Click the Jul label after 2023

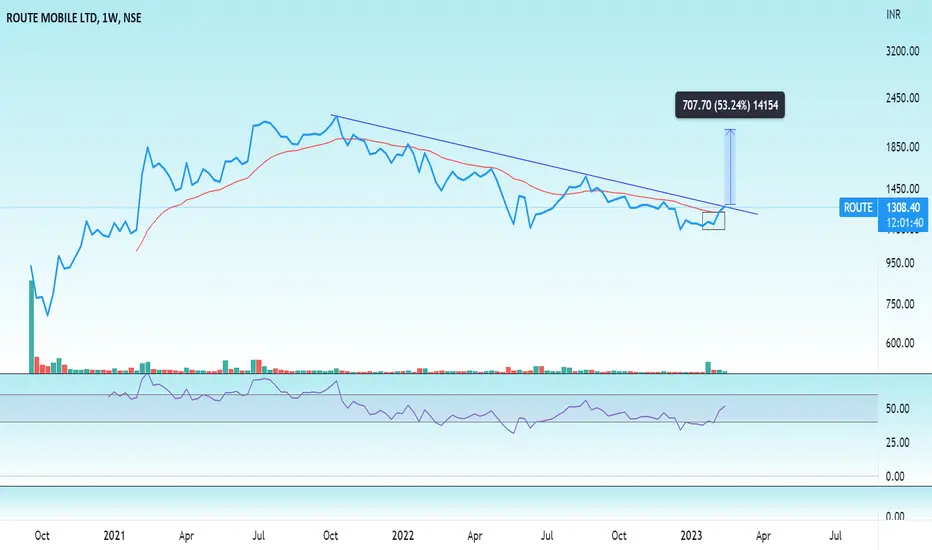pos(835,536)
